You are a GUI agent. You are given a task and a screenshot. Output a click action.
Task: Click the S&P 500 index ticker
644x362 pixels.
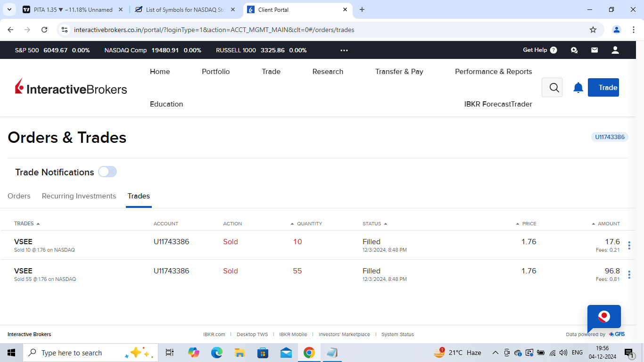point(52,50)
